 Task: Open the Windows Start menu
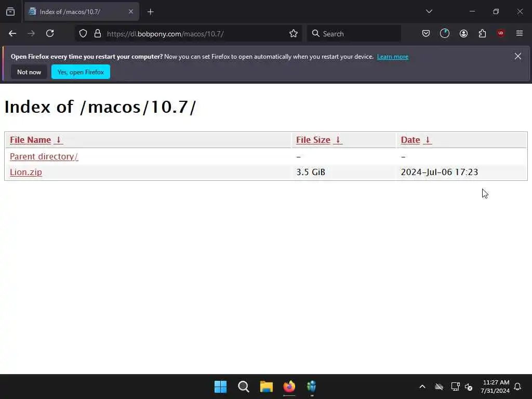pos(220,387)
